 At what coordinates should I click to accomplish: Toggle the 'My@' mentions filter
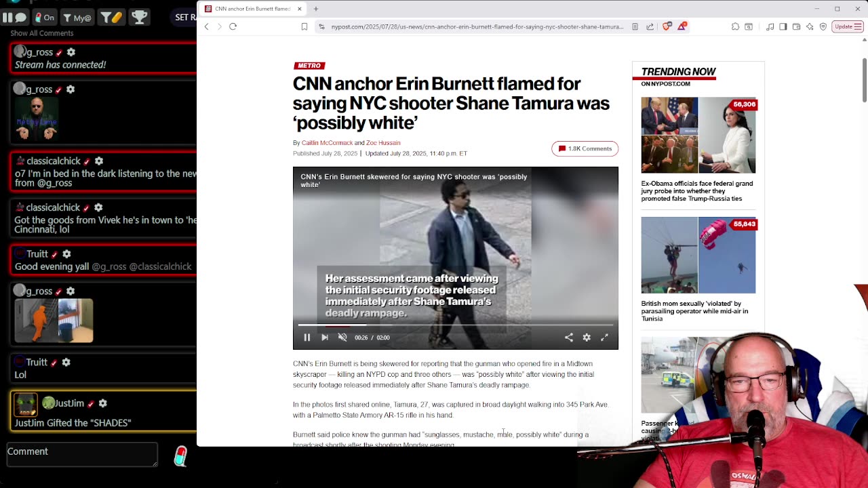click(x=77, y=17)
